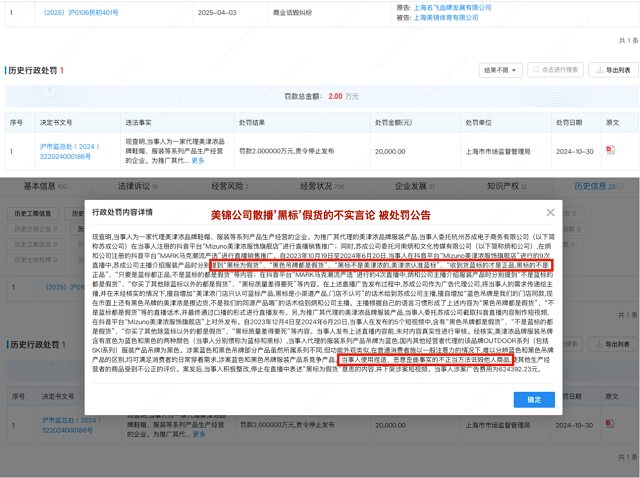640x478 pixels.
Task: Open defendant link 上海美锦体育有限公司
Action: [446, 18]
